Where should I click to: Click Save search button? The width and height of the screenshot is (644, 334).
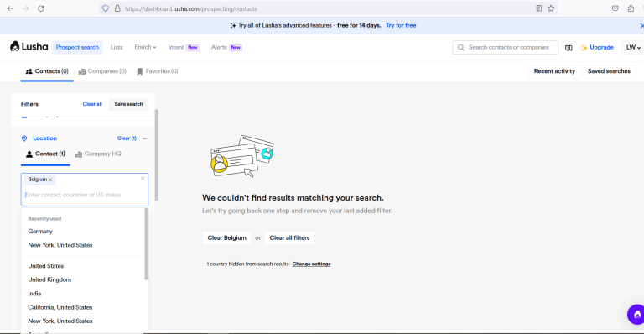[128, 104]
